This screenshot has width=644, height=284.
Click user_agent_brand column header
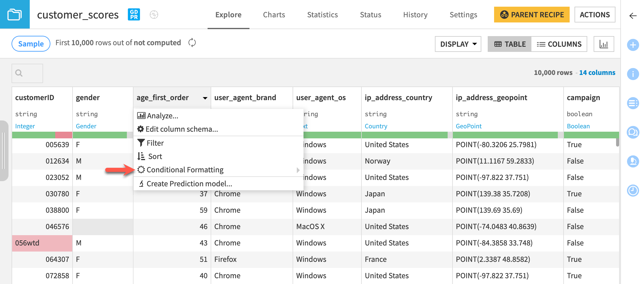(245, 98)
